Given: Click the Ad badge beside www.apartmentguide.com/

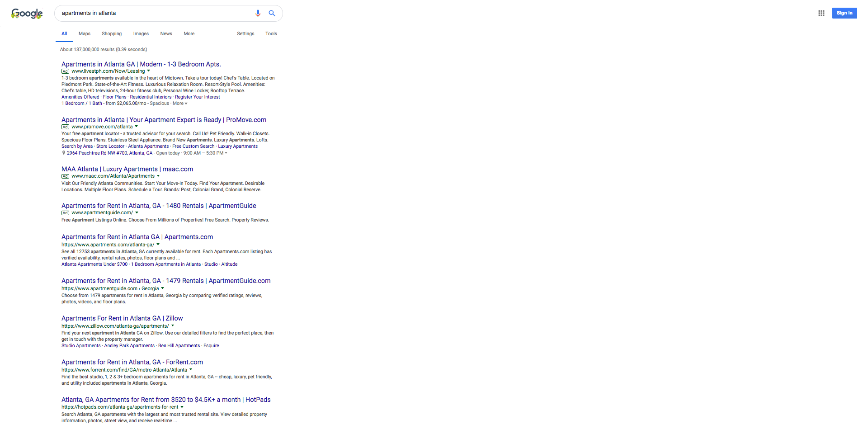Looking at the screenshot, I should pos(66,213).
